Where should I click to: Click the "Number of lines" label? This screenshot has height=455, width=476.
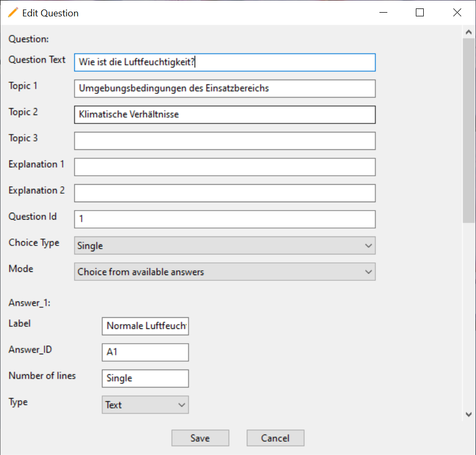click(42, 376)
